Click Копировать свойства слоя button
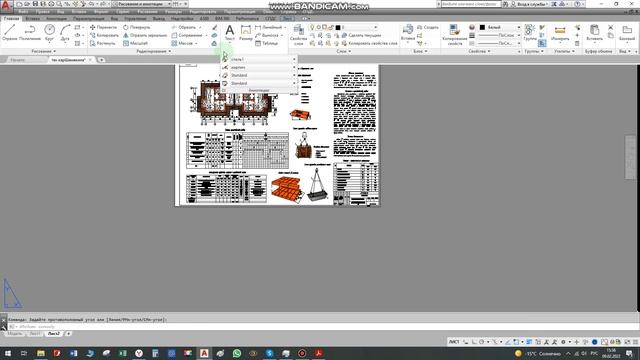The width and height of the screenshot is (640, 360). click(x=369, y=43)
